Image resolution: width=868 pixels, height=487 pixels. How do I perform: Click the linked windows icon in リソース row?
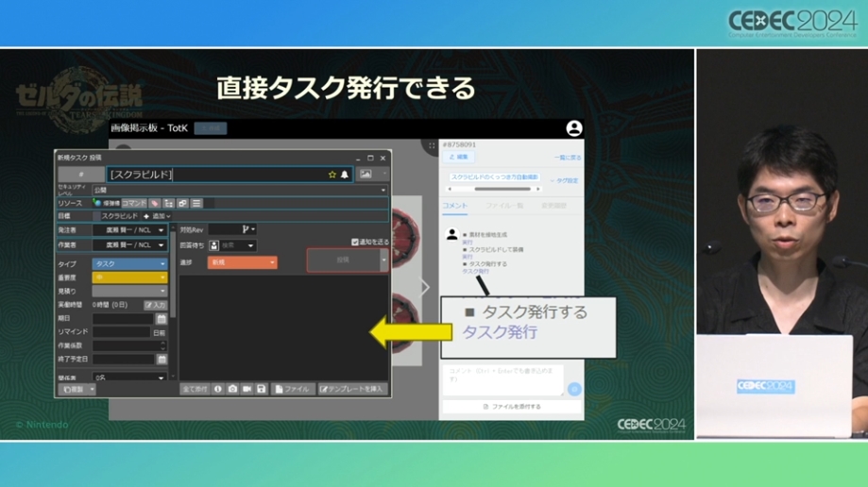coord(182,203)
